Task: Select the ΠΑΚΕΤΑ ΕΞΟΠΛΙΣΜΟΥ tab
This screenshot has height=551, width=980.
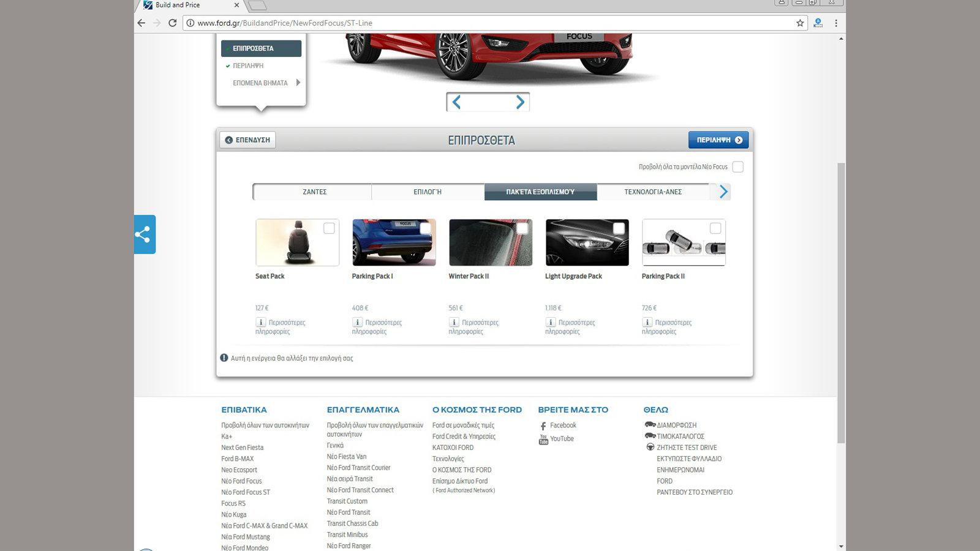Action: [540, 192]
